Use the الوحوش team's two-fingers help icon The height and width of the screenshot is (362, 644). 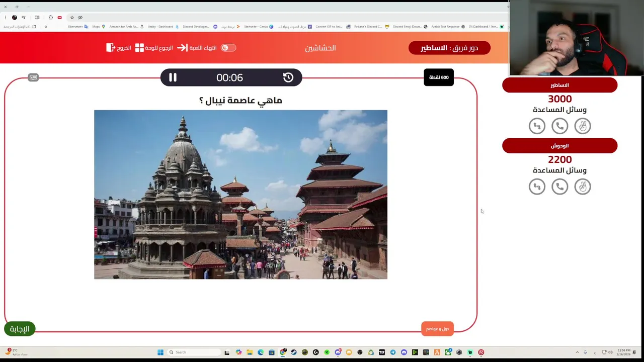tap(583, 187)
